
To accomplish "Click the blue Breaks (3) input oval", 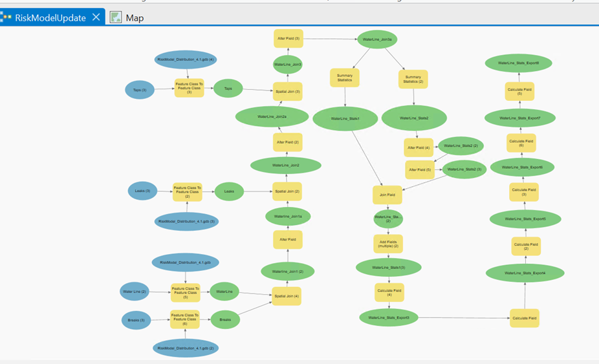I will pyautogui.click(x=136, y=319).
